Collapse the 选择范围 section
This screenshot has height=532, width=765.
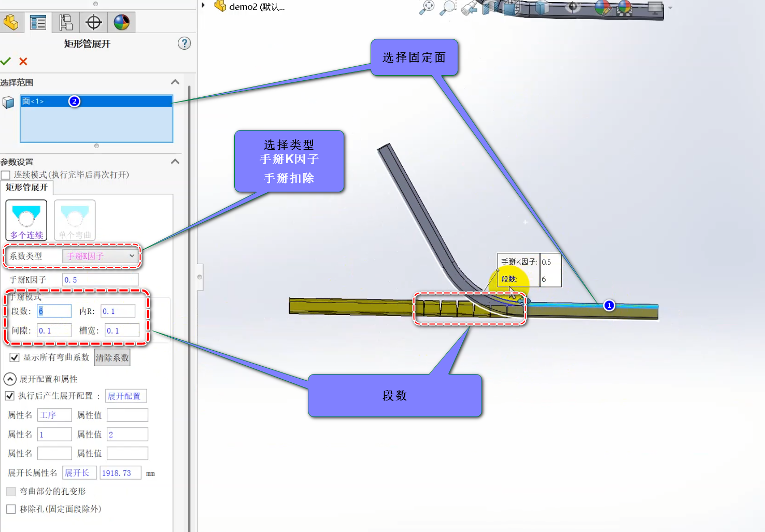[x=175, y=82]
